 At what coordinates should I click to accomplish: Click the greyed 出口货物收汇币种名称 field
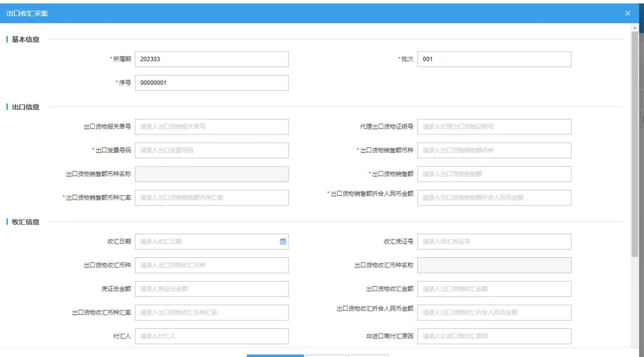[x=494, y=265]
